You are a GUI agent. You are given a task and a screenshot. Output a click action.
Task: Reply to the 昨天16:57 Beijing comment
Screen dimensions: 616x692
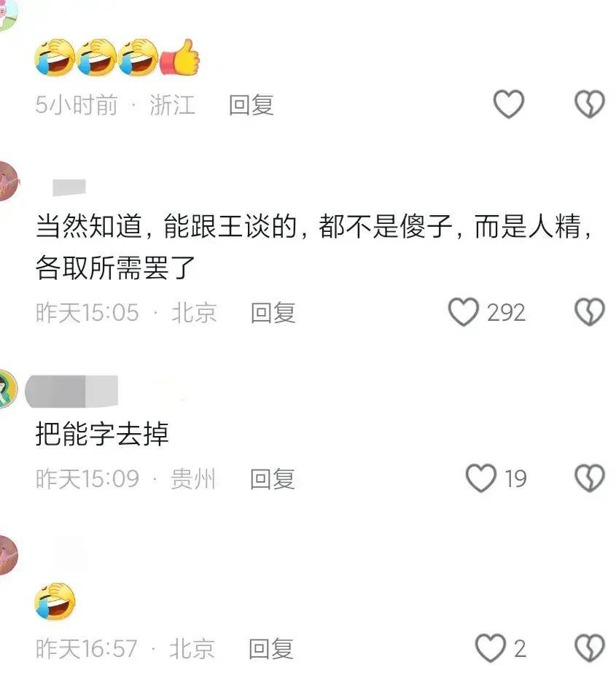click(x=271, y=649)
